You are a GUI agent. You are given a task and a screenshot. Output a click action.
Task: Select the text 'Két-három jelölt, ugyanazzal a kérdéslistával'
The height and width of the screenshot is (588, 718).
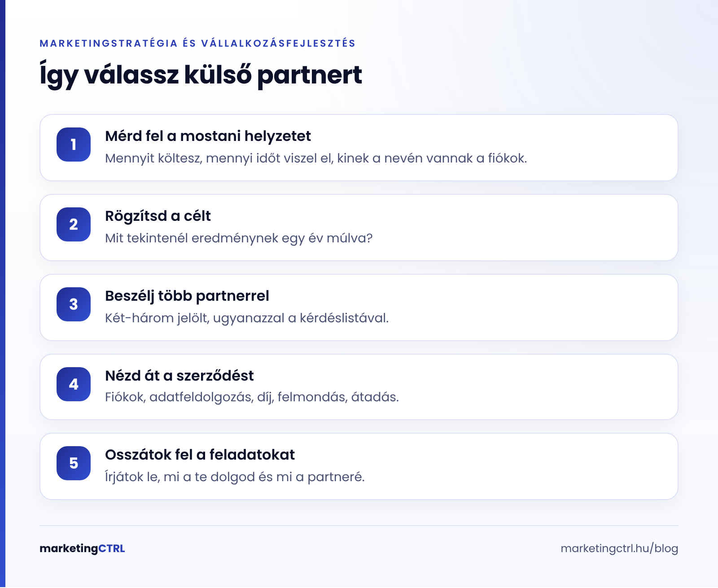pyautogui.click(x=245, y=318)
